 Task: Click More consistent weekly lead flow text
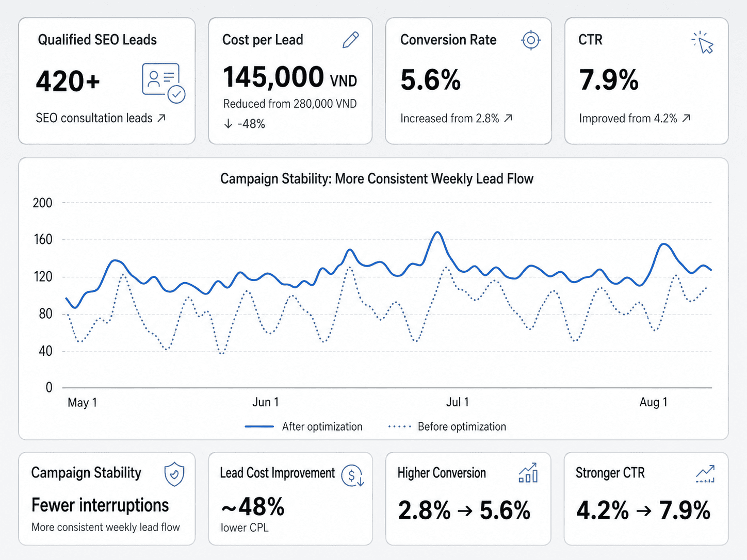106,527
